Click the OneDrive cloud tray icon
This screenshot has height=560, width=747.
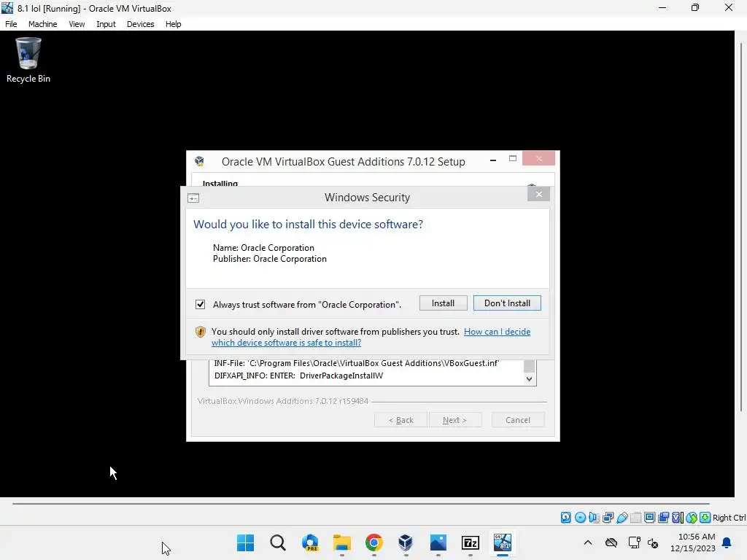click(x=611, y=542)
